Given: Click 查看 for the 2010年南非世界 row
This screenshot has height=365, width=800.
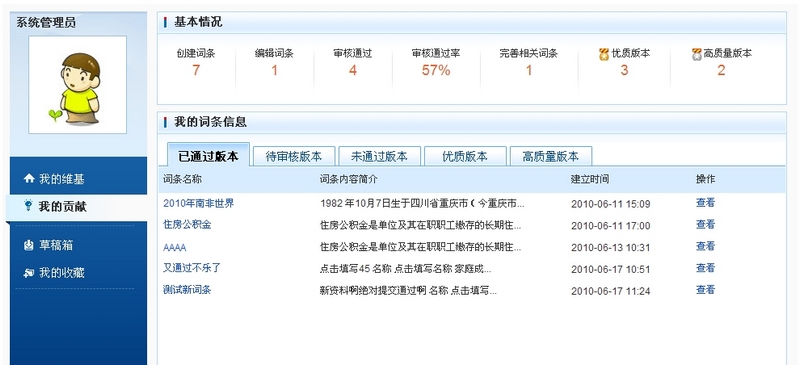Looking at the screenshot, I should click(705, 203).
